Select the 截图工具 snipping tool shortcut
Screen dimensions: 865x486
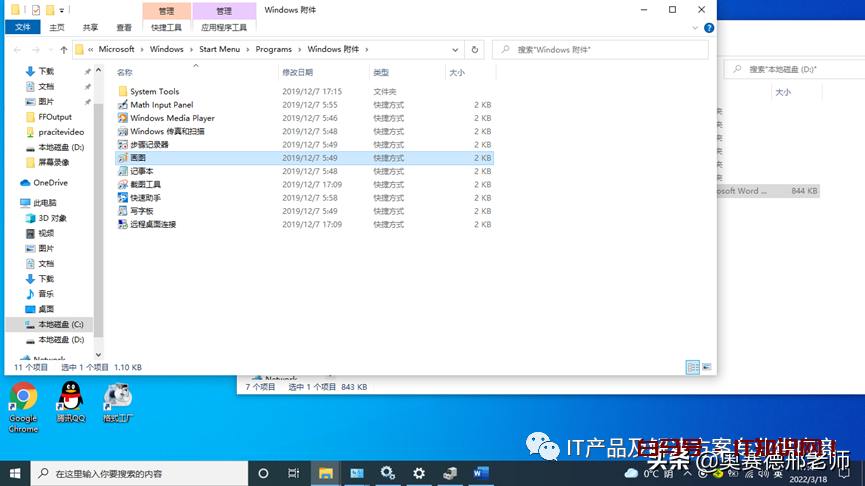tap(145, 185)
